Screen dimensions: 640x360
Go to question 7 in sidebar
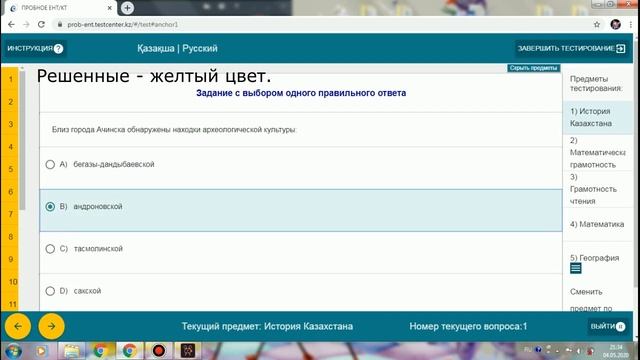tap(10, 214)
